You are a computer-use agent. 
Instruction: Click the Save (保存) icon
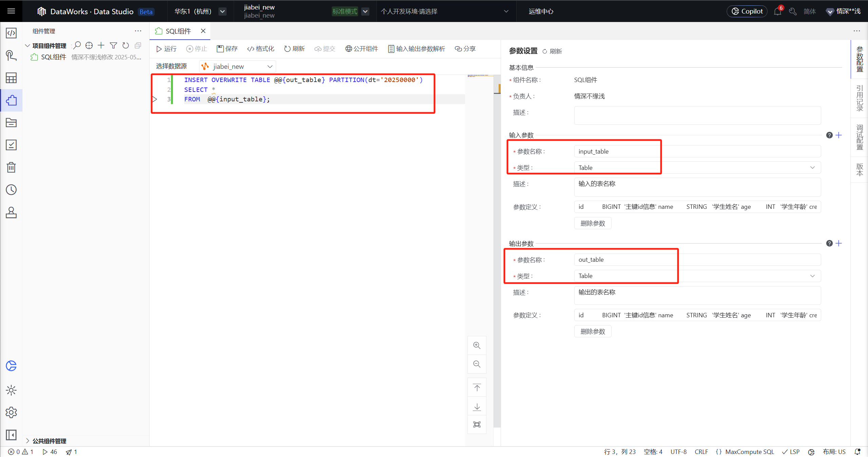coord(220,49)
